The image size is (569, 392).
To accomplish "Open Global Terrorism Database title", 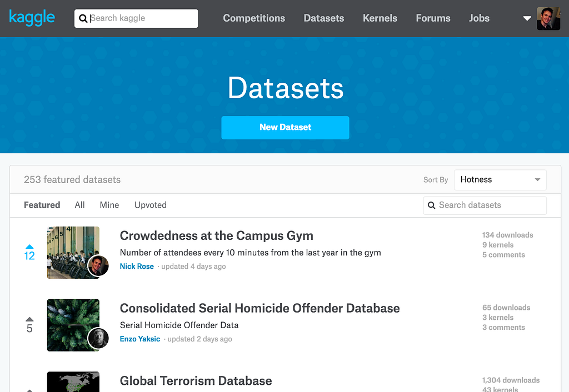I will pyautogui.click(x=196, y=381).
